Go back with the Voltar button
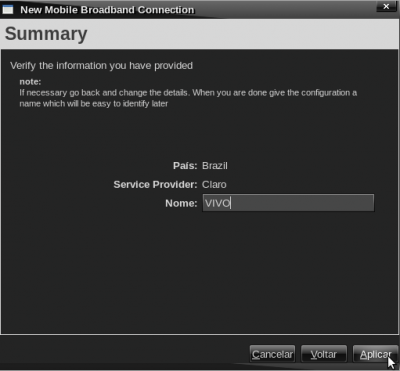This screenshot has height=371, width=400. tap(324, 354)
